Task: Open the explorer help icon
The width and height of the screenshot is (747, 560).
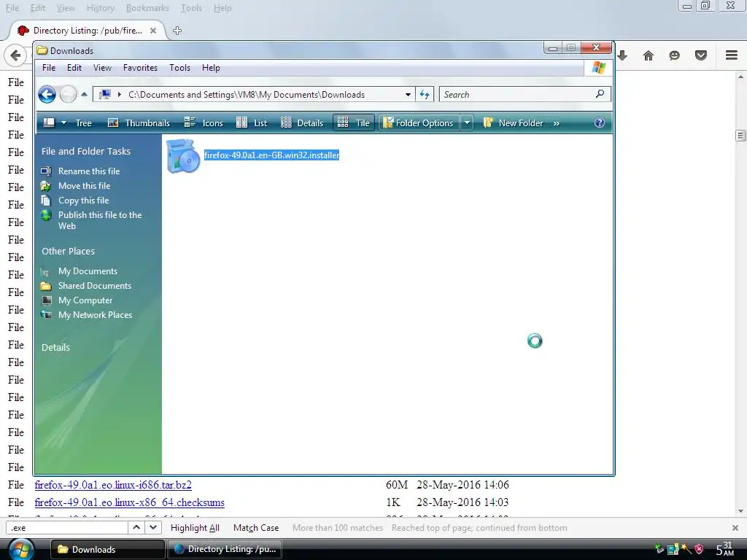Action: point(600,122)
